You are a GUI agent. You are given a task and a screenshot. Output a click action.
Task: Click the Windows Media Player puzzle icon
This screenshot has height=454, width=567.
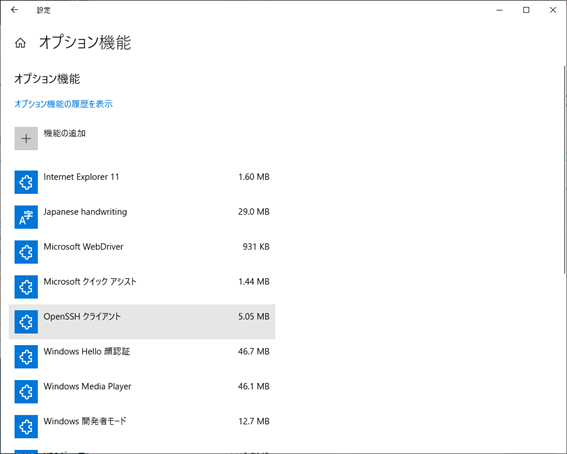26,391
